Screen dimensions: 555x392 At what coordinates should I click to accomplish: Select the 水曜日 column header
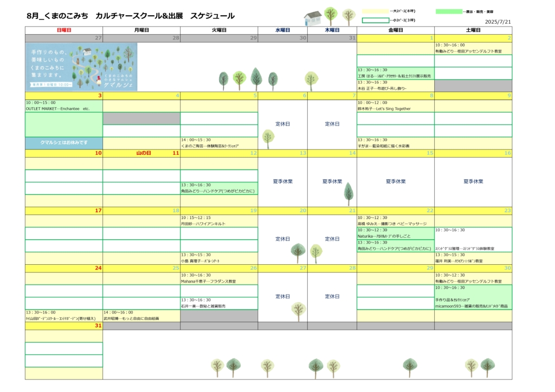pos(283,30)
